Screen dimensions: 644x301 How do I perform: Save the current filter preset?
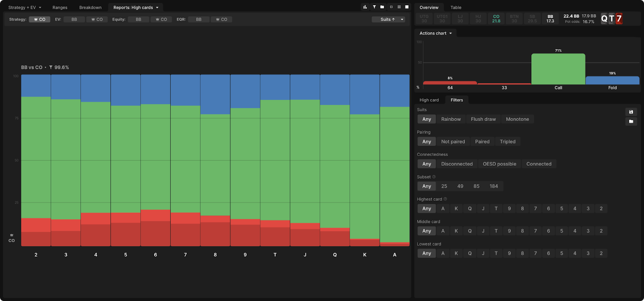[x=631, y=112]
